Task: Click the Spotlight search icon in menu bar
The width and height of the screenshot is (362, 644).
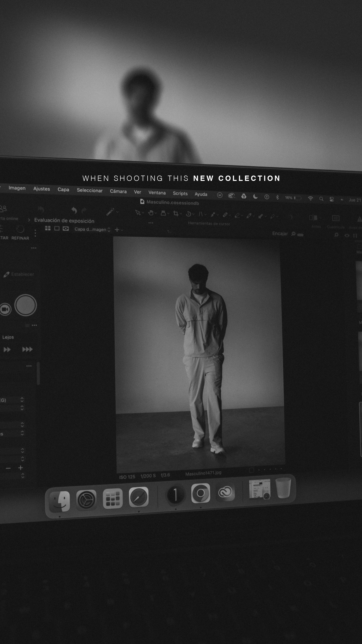Action: [321, 199]
